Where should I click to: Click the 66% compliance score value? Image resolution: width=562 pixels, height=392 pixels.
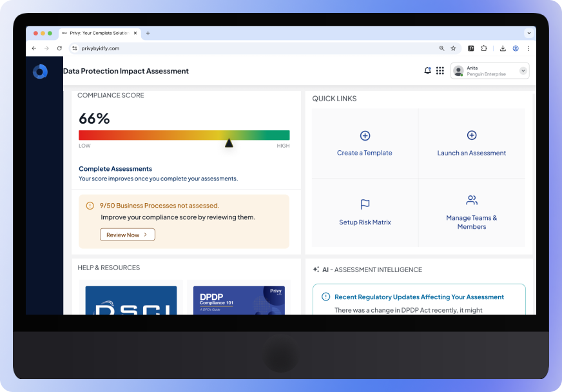point(94,119)
